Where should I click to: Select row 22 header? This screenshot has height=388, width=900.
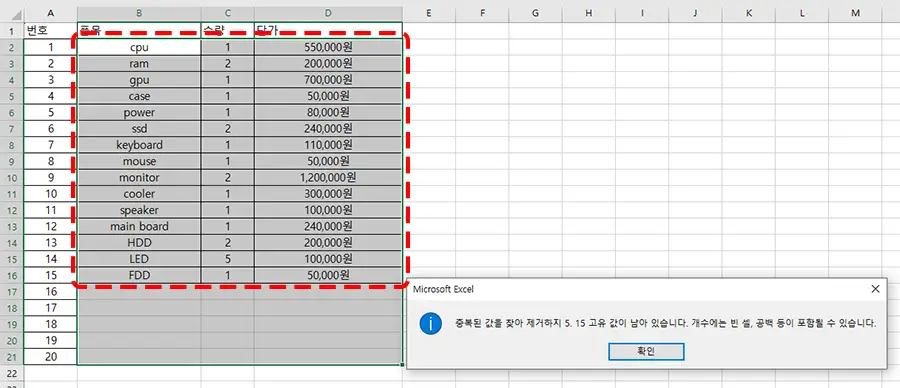(11, 373)
